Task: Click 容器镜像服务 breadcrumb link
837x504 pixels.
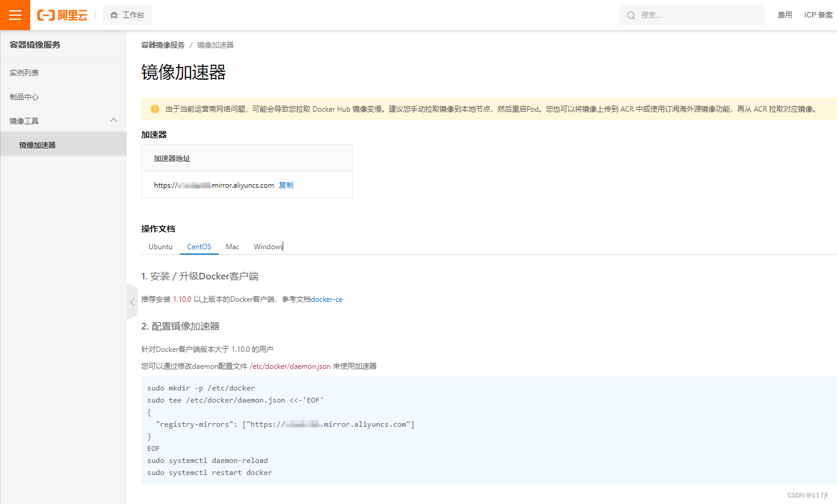Action: [x=163, y=45]
